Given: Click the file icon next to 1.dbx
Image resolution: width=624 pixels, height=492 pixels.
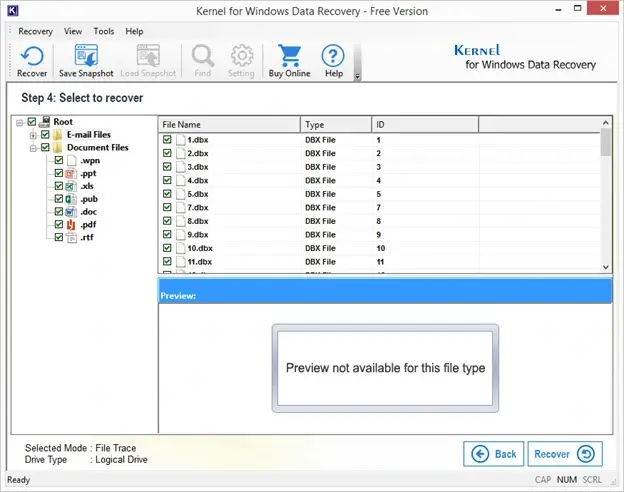Looking at the screenshot, I should click(181, 140).
